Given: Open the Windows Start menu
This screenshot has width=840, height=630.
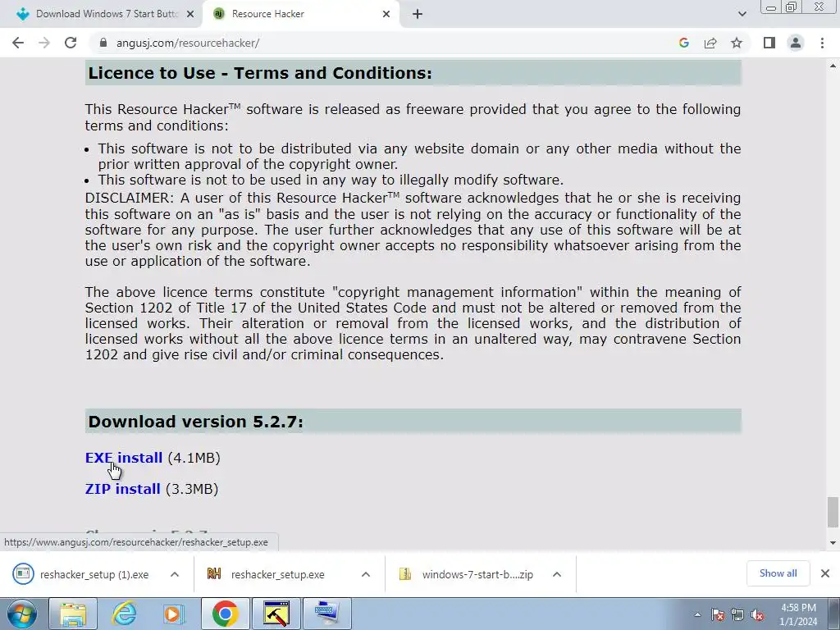Looking at the screenshot, I should click(22, 614).
